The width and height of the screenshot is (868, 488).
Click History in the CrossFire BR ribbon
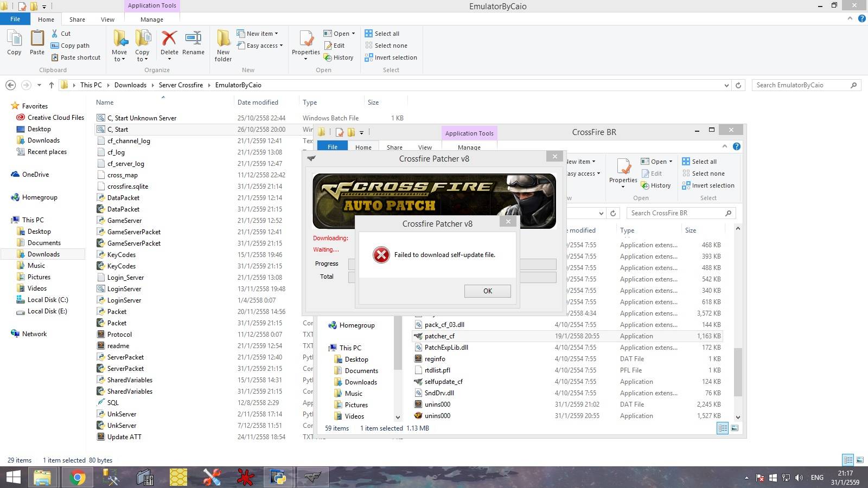[x=655, y=185]
